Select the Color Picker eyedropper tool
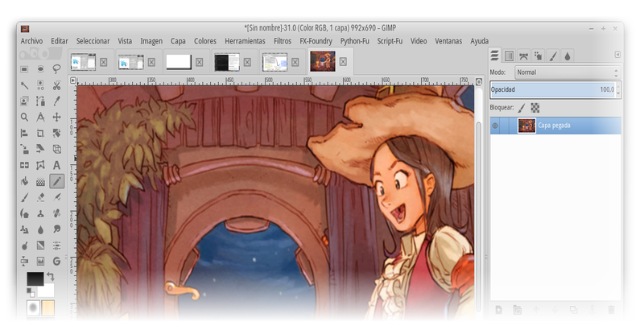This screenshot has height=322, width=644. coord(56,101)
